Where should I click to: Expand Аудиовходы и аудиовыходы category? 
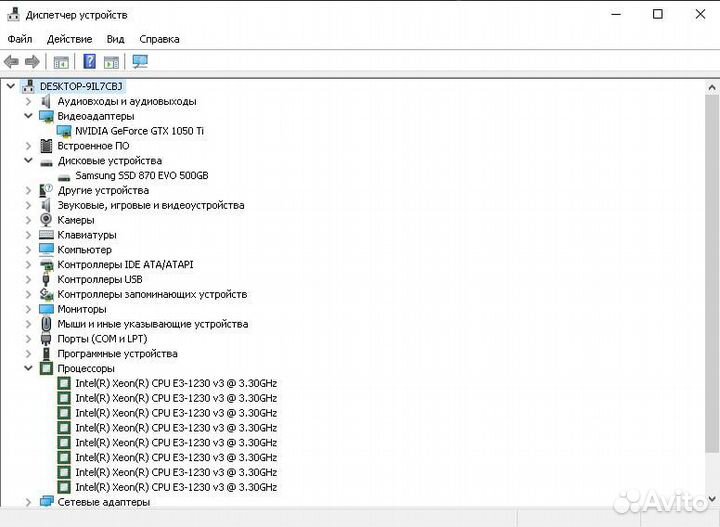(28, 101)
